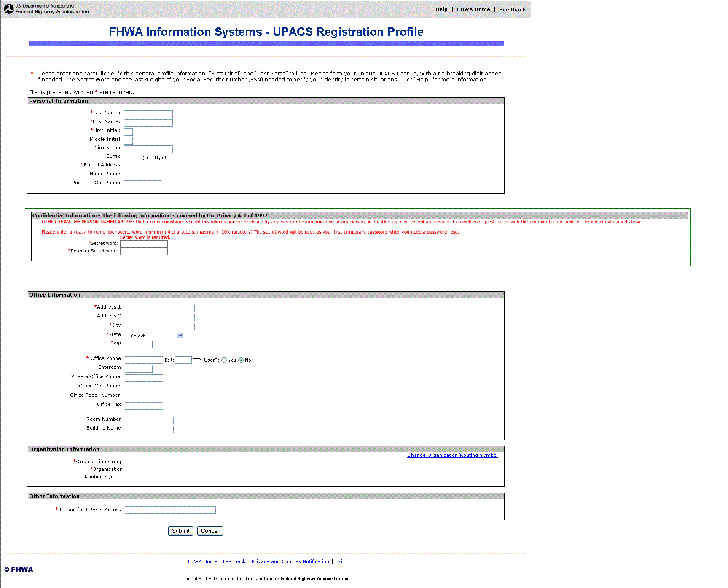Follow the footer FHWA Home link

[203, 561]
